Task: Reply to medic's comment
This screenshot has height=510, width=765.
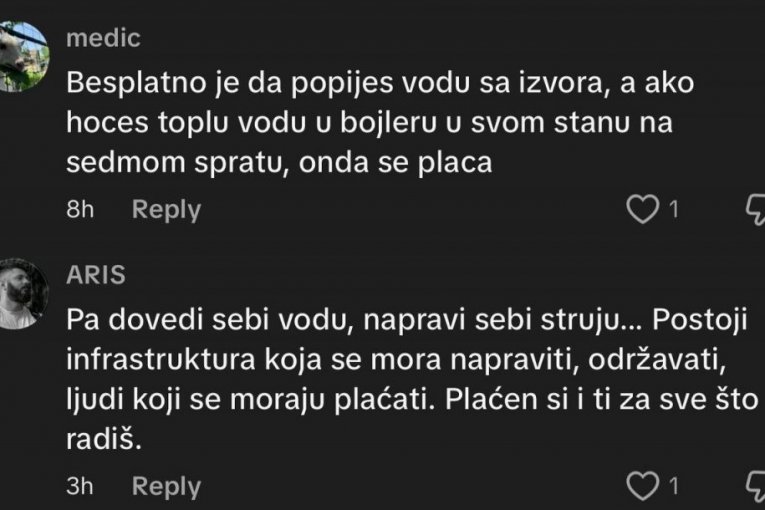Action: (x=166, y=210)
